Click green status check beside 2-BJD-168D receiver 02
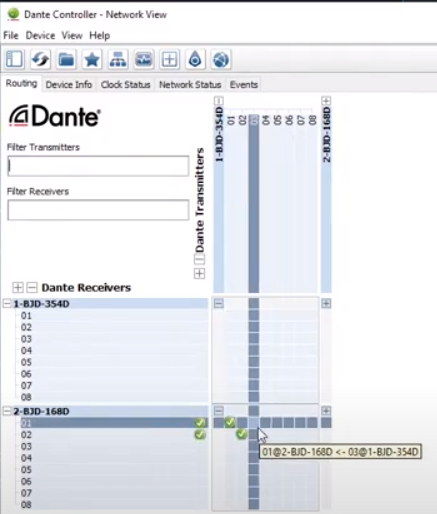 coord(200,434)
